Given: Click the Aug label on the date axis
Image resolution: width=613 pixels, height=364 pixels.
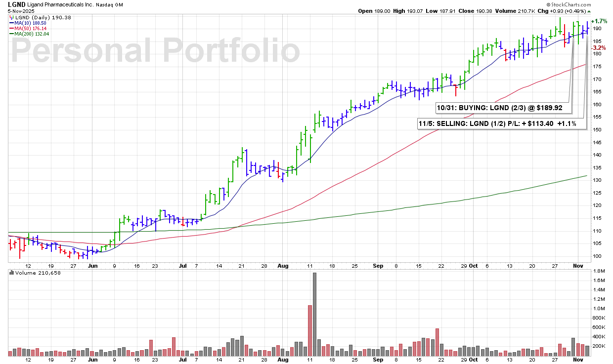Looking at the screenshot, I should (x=282, y=265).
